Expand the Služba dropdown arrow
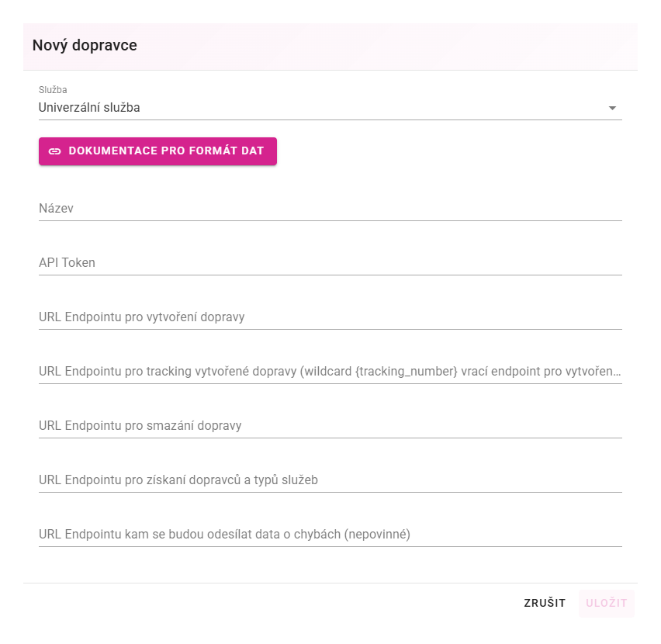Screen dimensions: 661x644 (612, 109)
